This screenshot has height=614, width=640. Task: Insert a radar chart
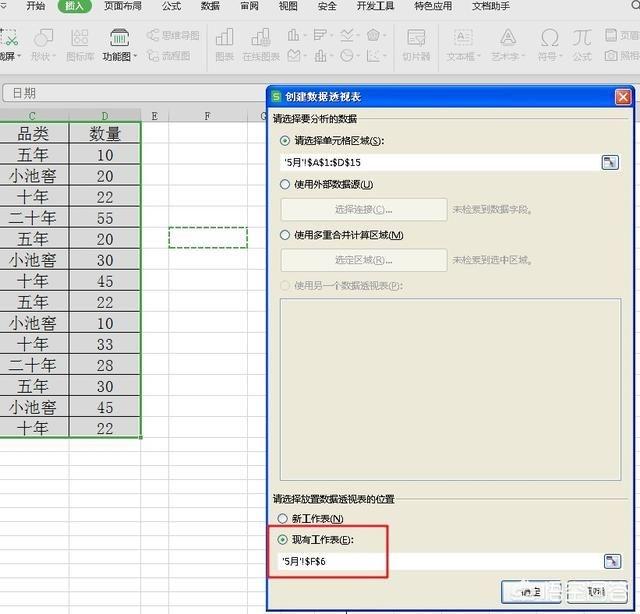click(373, 35)
